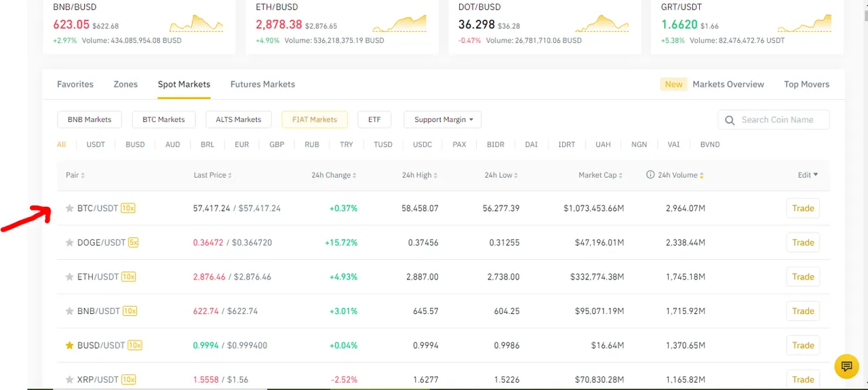This screenshot has height=390, width=868.
Task: Star the BNB/USDT pair as favorite
Action: click(69, 311)
